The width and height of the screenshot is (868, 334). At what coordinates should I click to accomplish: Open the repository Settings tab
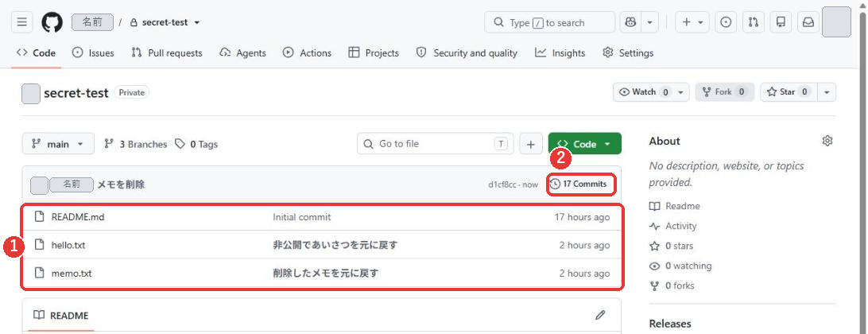coord(628,52)
